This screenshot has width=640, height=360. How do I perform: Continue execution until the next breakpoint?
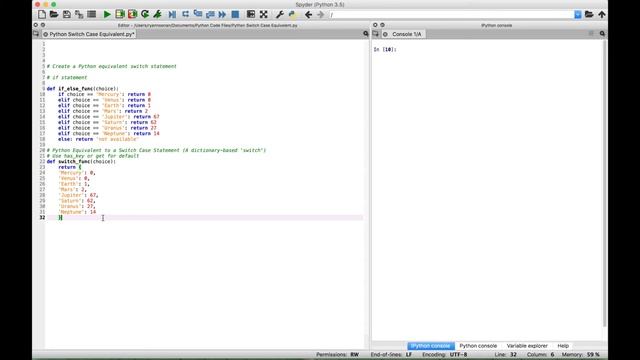(x=222, y=15)
